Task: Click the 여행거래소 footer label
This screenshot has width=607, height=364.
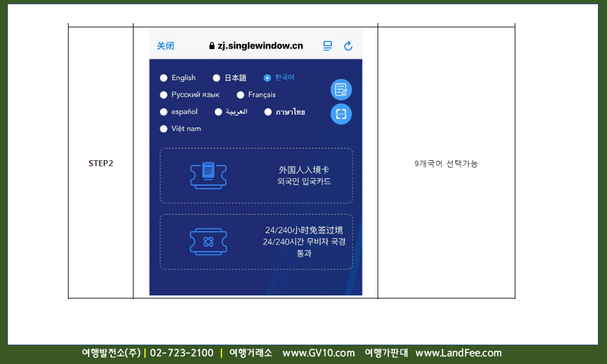Action: pos(251,353)
